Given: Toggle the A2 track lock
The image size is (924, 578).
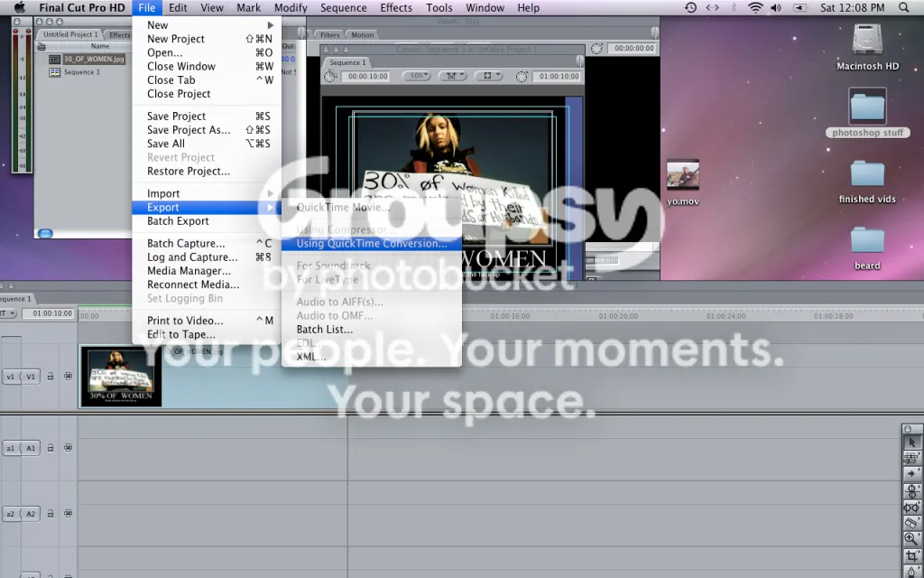Looking at the screenshot, I should click(x=51, y=514).
